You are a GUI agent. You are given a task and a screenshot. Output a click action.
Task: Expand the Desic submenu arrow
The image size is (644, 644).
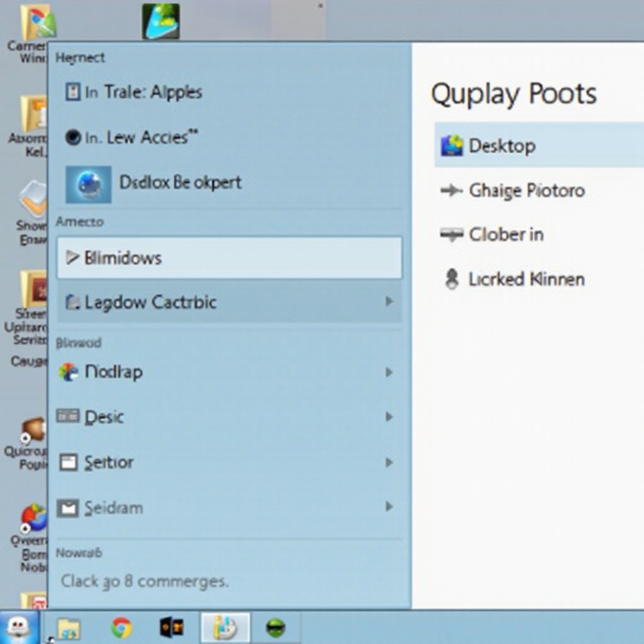389,417
